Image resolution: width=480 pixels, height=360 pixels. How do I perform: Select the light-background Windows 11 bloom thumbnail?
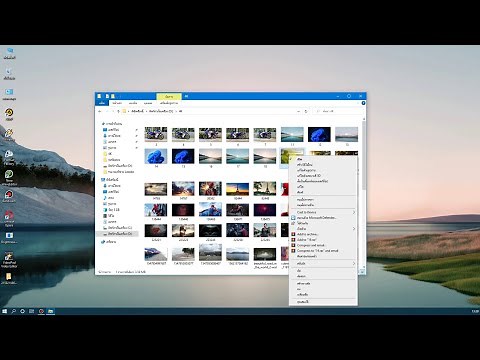[156, 156]
